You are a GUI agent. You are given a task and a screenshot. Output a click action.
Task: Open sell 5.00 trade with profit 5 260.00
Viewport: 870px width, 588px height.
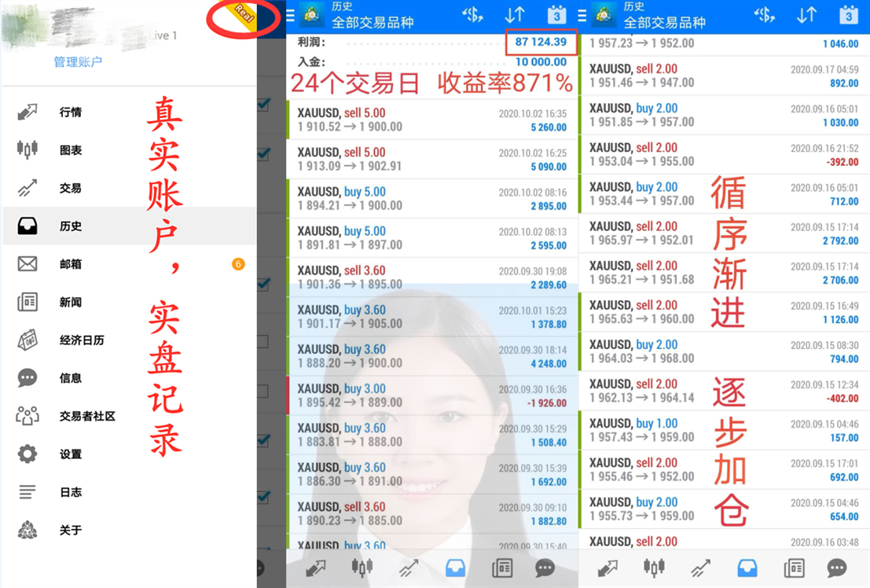432,119
